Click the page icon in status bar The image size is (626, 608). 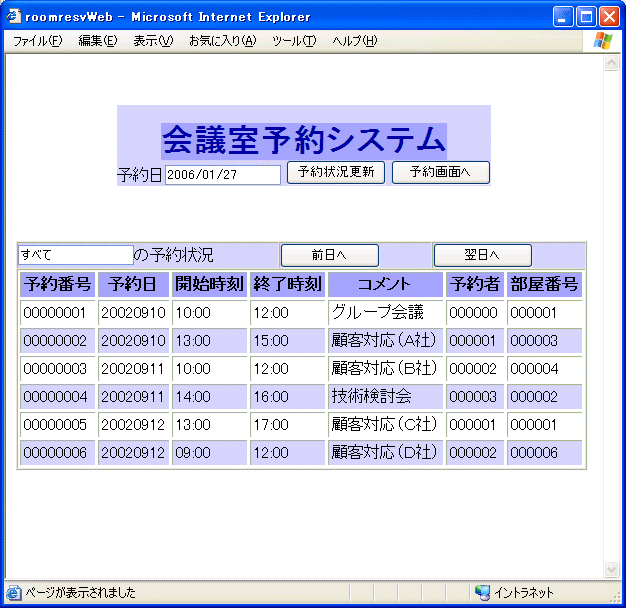(14, 592)
